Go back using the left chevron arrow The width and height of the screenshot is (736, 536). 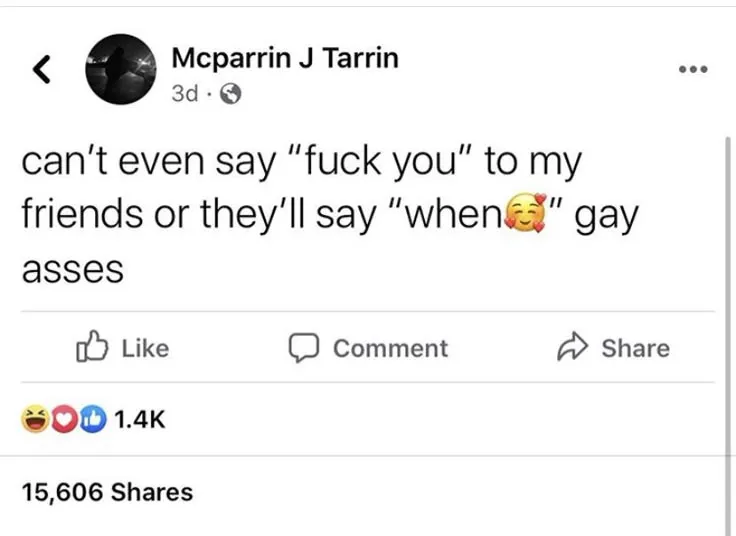click(41, 68)
